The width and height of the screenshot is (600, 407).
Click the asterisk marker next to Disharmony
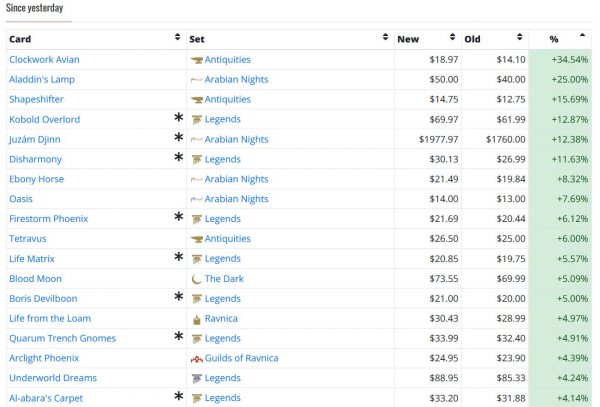179,159
